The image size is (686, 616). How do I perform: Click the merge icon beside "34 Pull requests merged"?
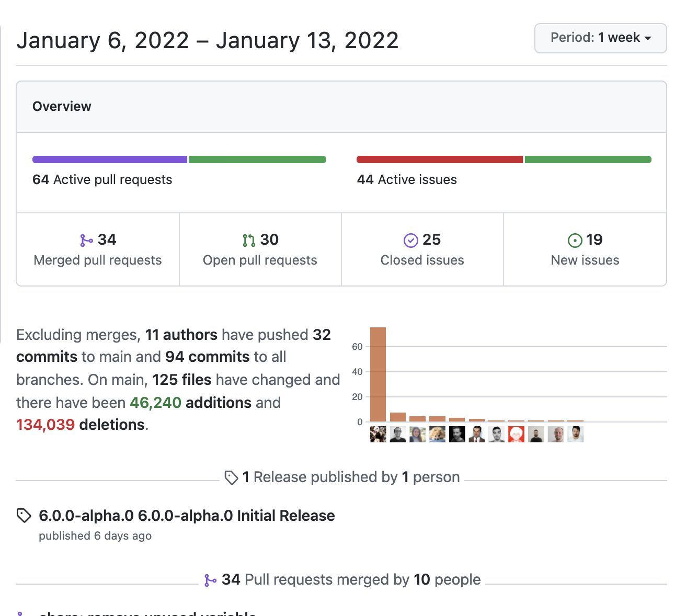[211, 579]
